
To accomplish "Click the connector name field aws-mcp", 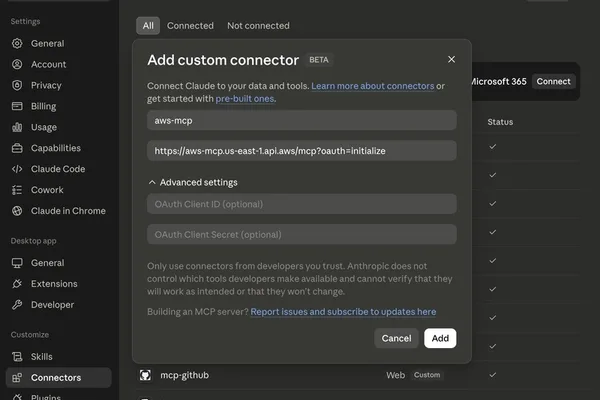I will click(x=302, y=121).
